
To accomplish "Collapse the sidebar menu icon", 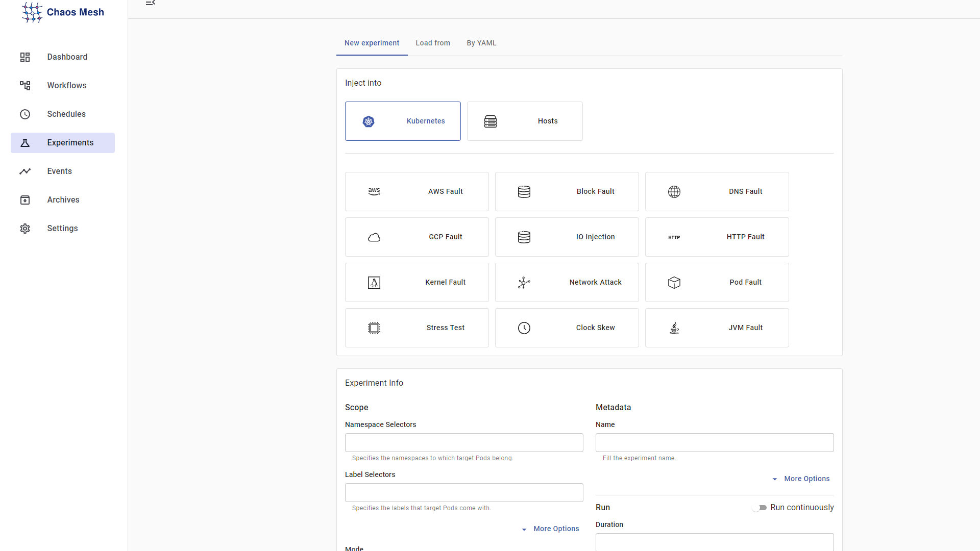I will tap(150, 3).
